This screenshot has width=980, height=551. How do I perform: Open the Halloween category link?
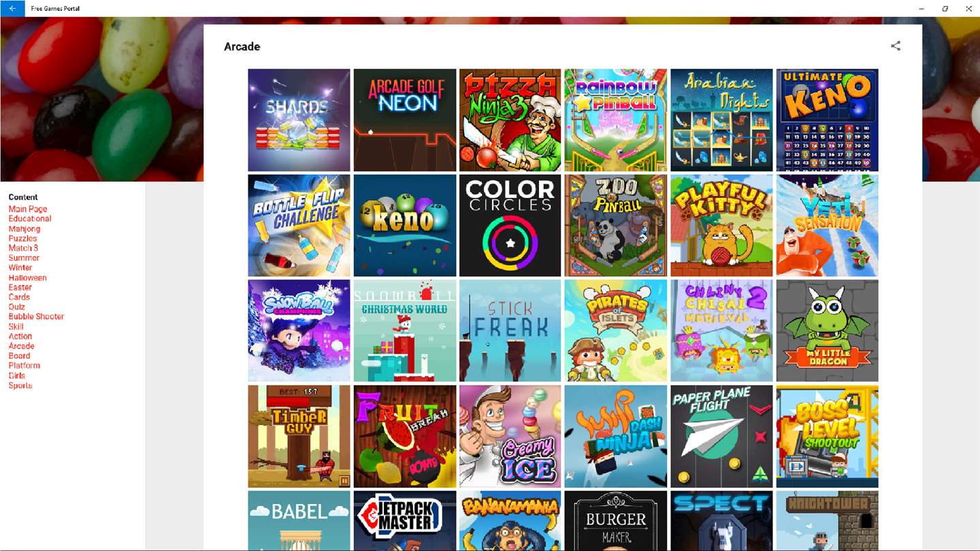click(27, 278)
